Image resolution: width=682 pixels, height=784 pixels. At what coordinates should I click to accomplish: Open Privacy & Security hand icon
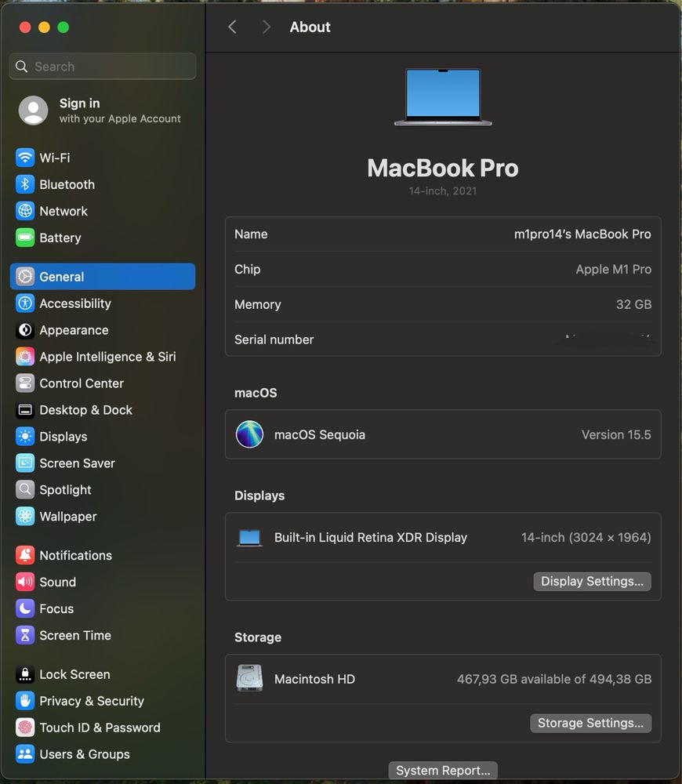(25, 700)
